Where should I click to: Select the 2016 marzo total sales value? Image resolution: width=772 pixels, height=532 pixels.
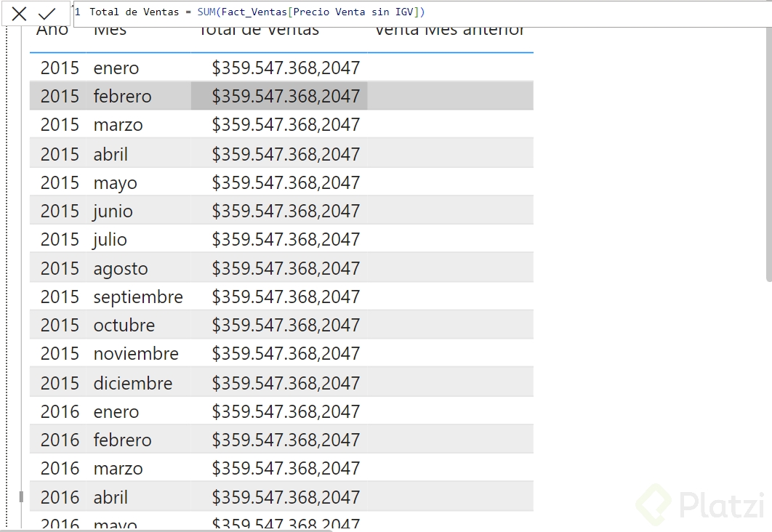coord(285,469)
